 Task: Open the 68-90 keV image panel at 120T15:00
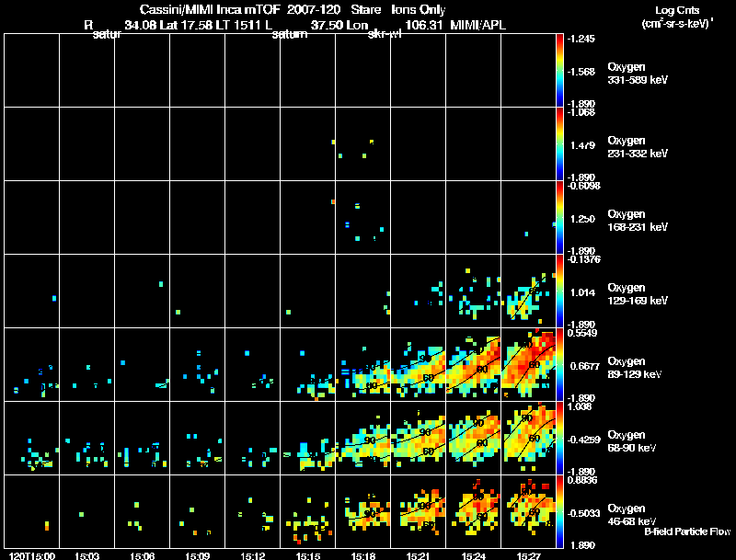pos(32,439)
